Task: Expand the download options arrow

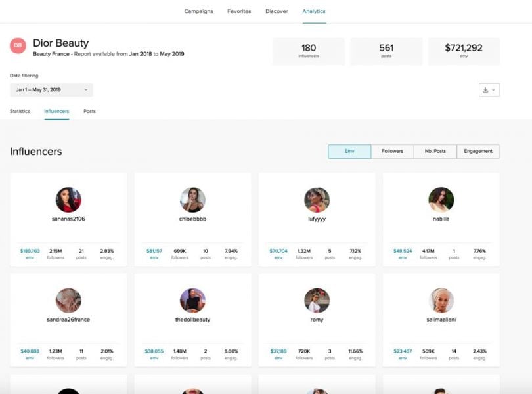Action: click(494, 90)
